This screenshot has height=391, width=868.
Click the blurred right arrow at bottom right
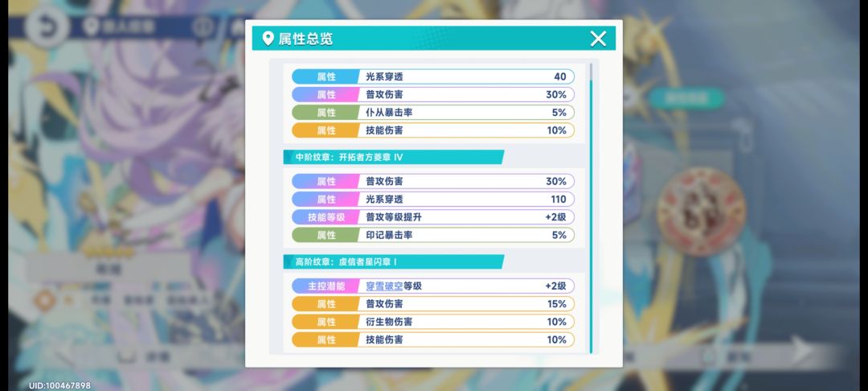point(801,350)
